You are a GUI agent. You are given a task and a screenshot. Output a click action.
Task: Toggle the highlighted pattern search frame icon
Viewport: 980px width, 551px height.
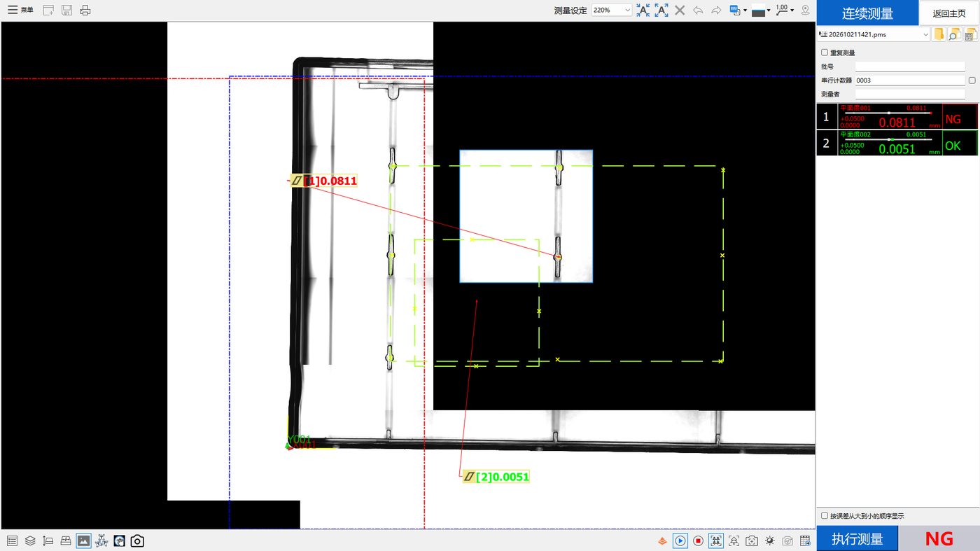(716, 540)
